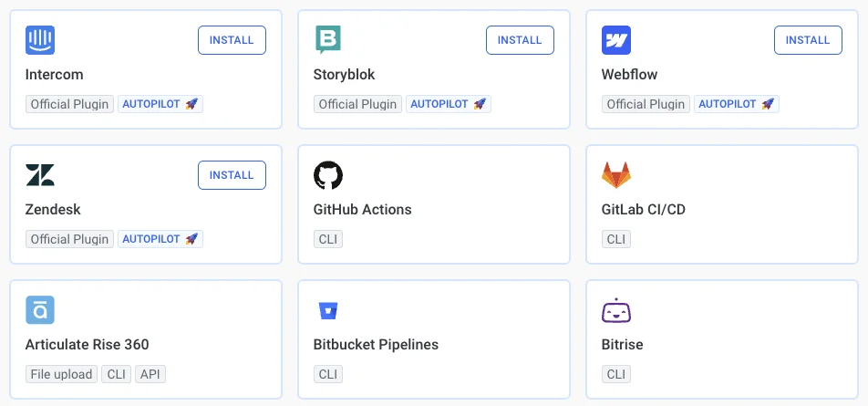Click the File upload tag on Articulate
The image size is (868, 406).
tap(61, 374)
